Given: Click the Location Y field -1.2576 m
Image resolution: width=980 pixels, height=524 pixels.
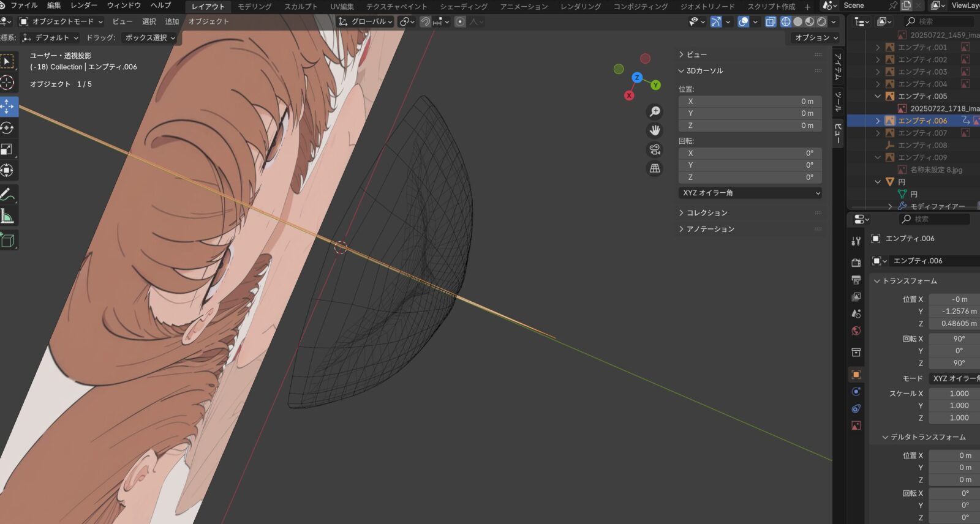Looking at the screenshot, I should [x=954, y=312].
